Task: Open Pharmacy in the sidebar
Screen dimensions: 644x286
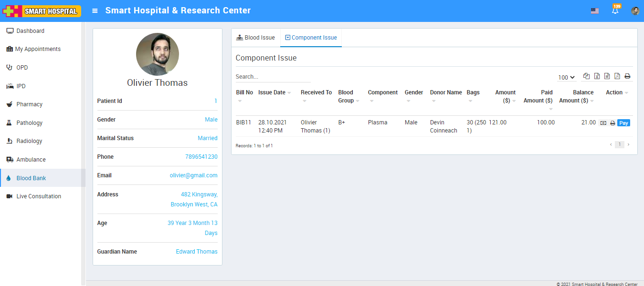Action: click(30, 104)
